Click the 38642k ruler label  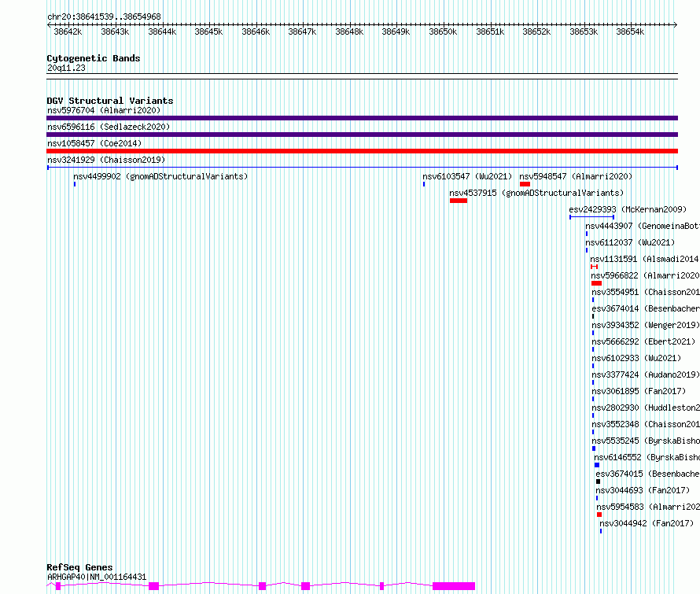click(68, 31)
